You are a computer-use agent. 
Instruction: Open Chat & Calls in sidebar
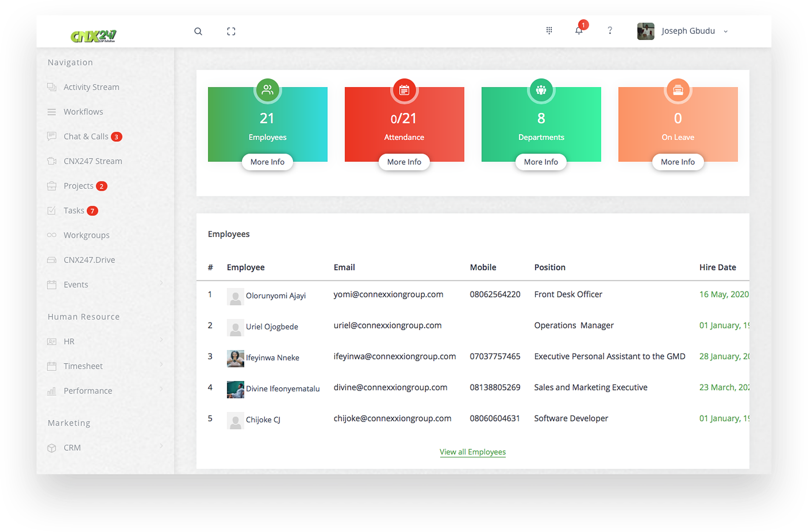tap(86, 136)
